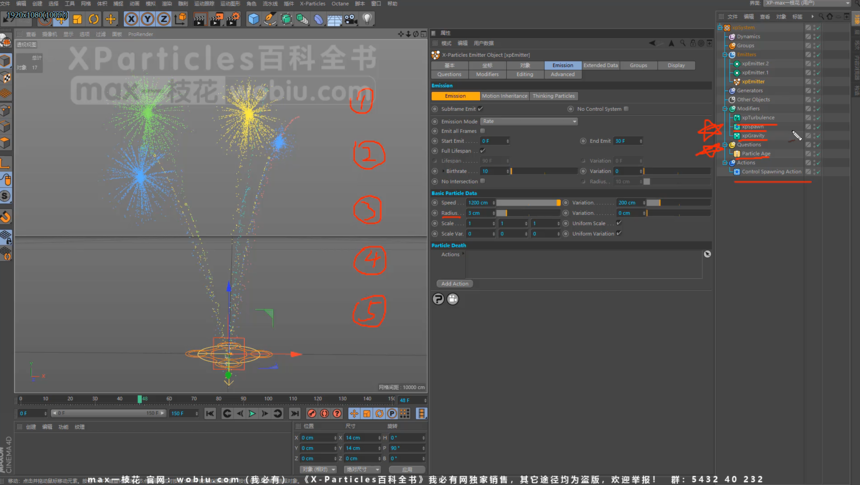860x485 pixels.
Task: Select Particle Age question in tree
Action: [756, 154]
